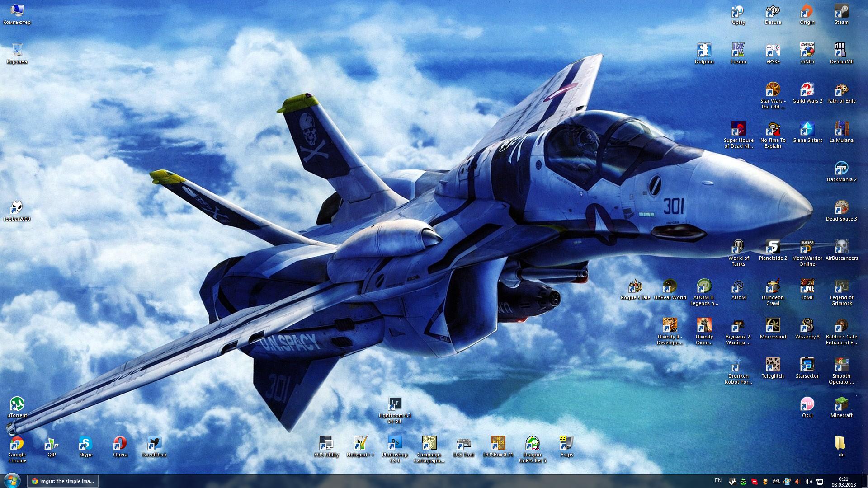Launch Dolphin emulator from desktop
Viewport: 868px width, 488px height.
point(704,52)
